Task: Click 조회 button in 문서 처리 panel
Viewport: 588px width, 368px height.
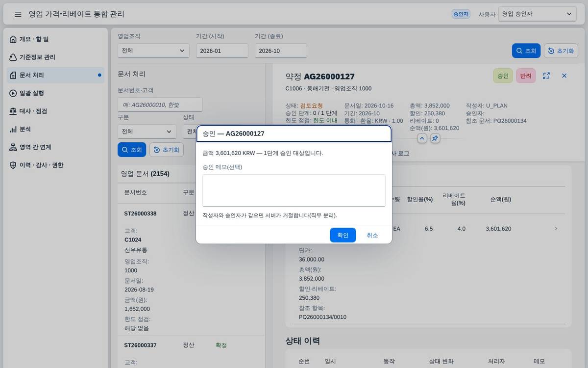Action: click(132, 150)
